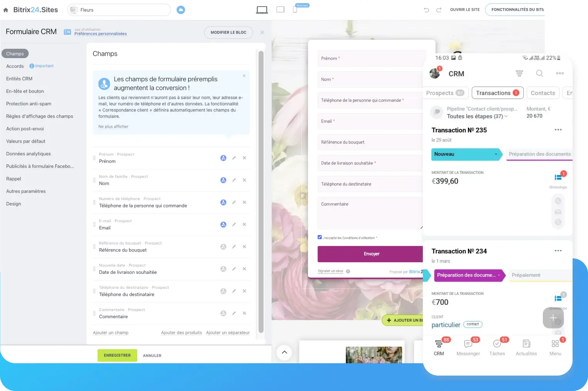588x391 pixels.
Task: Open search in mobile CRM header
Action: [x=539, y=73]
